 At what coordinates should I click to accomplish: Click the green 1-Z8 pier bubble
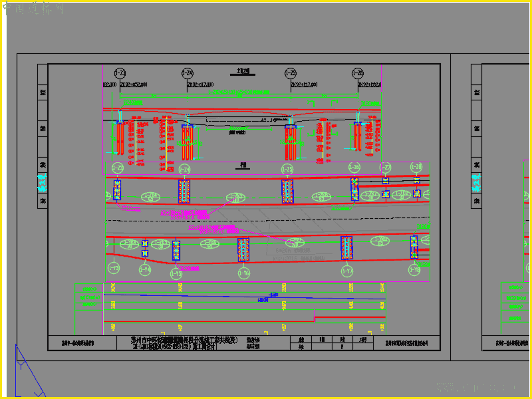click(416, 167)
